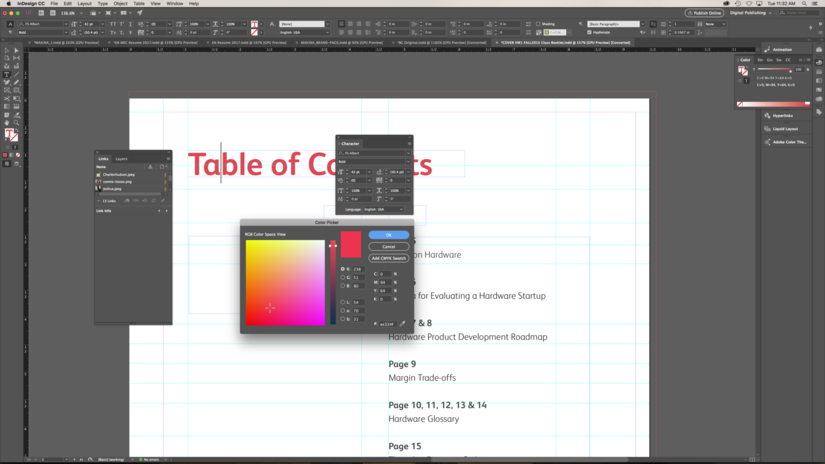Toggle the Shading checkbox
This screenshot has width=825, height=464.
point(538,24)
